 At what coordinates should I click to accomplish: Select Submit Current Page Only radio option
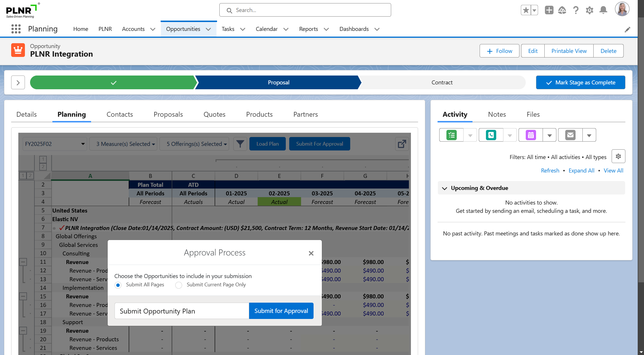point(179,285)
